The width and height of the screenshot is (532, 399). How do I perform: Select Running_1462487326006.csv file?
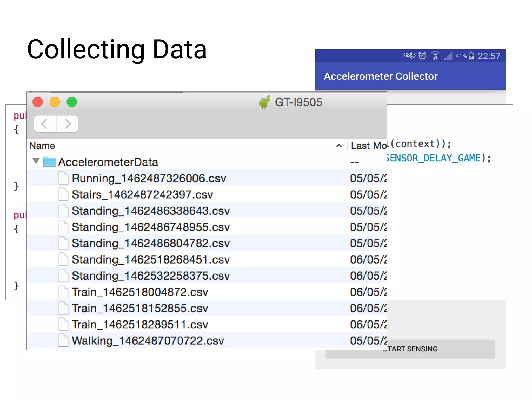point(207,178)
